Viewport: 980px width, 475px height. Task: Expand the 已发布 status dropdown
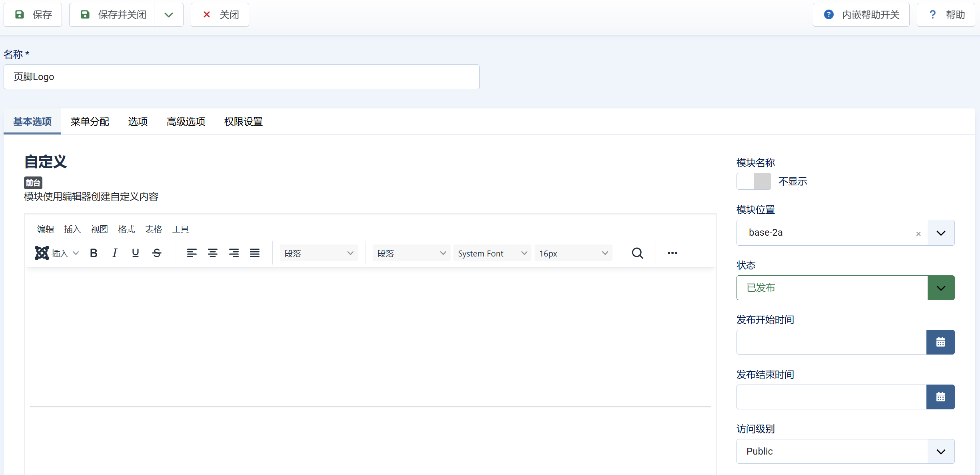(x=941, y=288)
